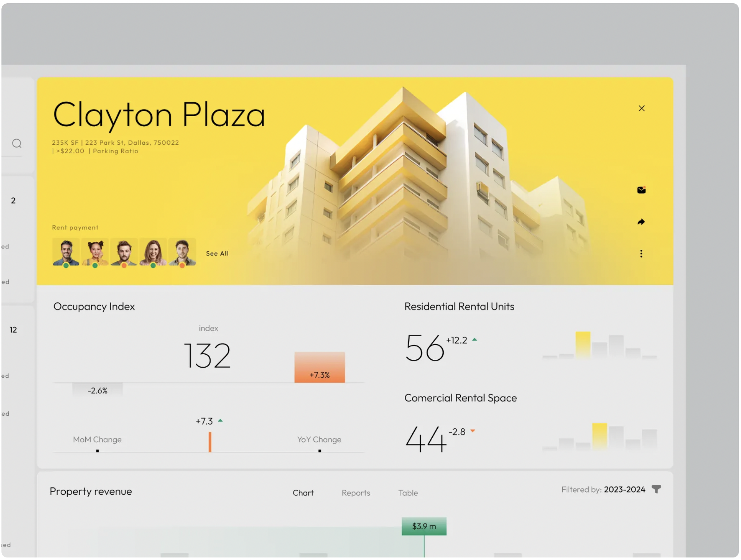This screenshot has height=560, width=741.
Task: Toggle the orange status dot on last tenant avatar
Action: coord(182,266)
